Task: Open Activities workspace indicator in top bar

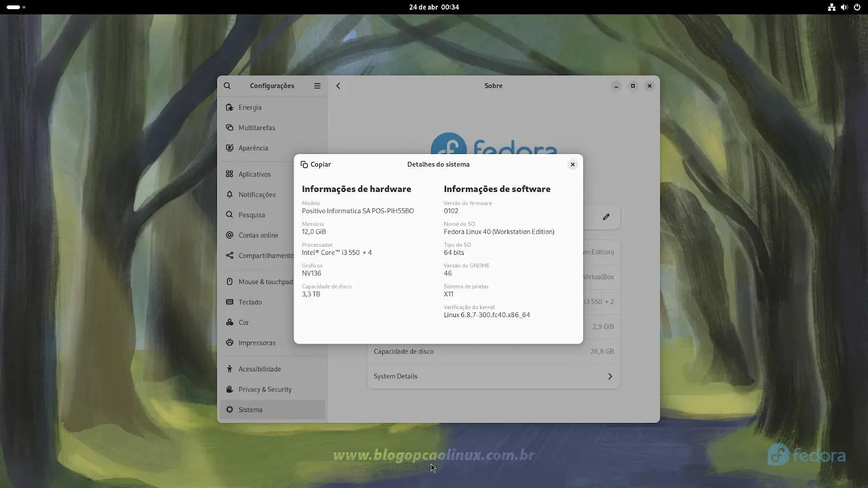Action: pyautogui.click(x=16, y=7)
